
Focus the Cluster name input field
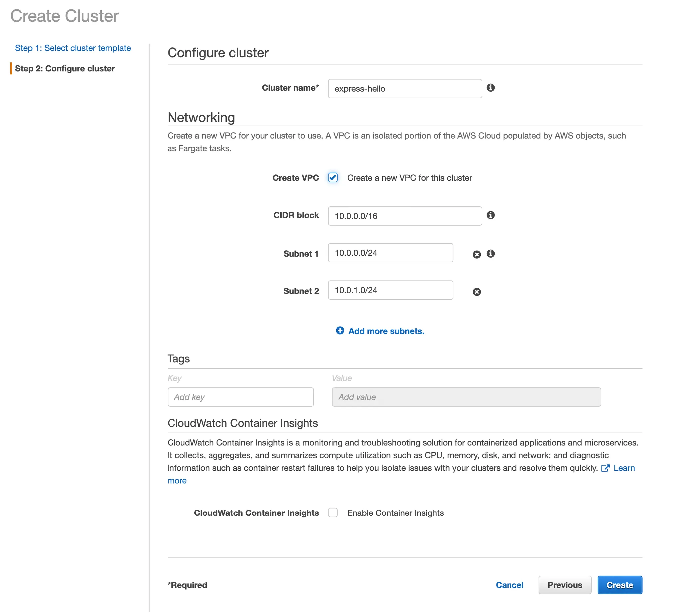click(405, 89)
